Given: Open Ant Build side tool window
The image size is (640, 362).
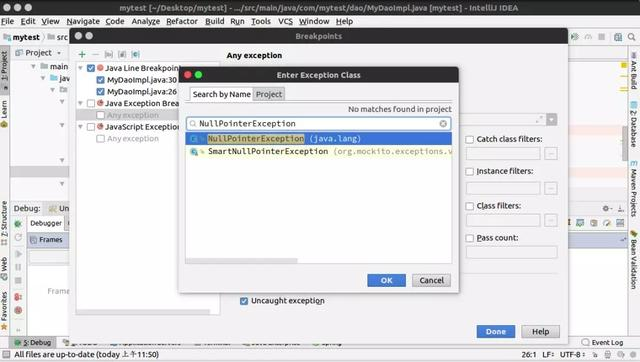Looking at the screenshot, I should (x=633, y=70).
